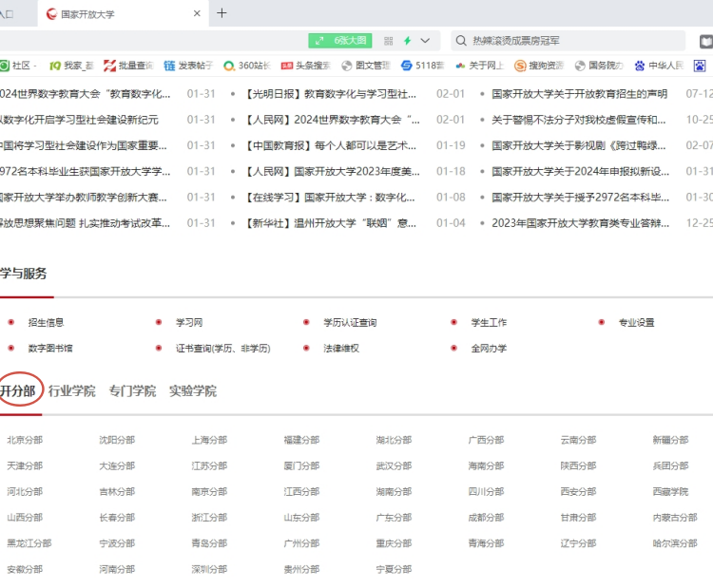Viewport: 713px width, 588px height.
Task: Switch to the 实验学院 tab
Action: [193, 391]
